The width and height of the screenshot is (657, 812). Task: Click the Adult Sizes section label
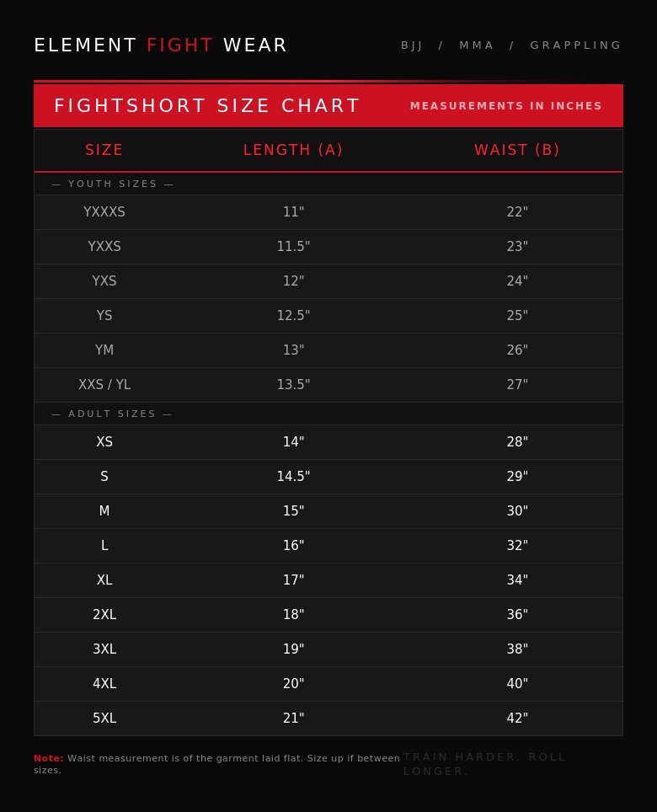[x=112, y=414]
